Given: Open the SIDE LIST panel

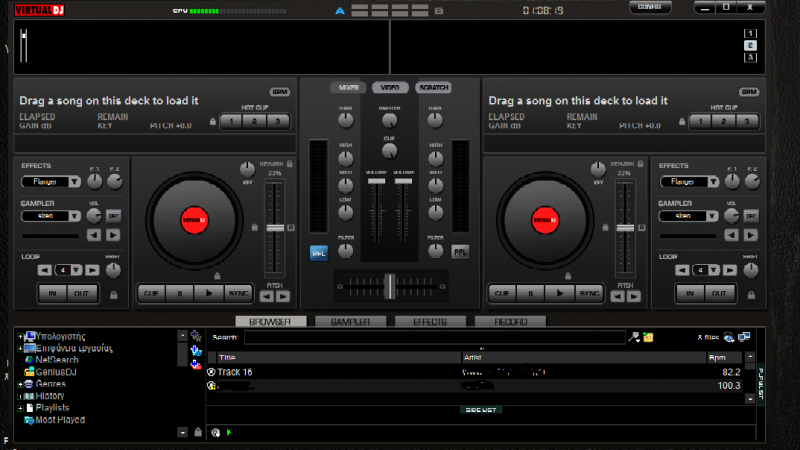Looking at the screenshot, I should (x=481, y=410).
